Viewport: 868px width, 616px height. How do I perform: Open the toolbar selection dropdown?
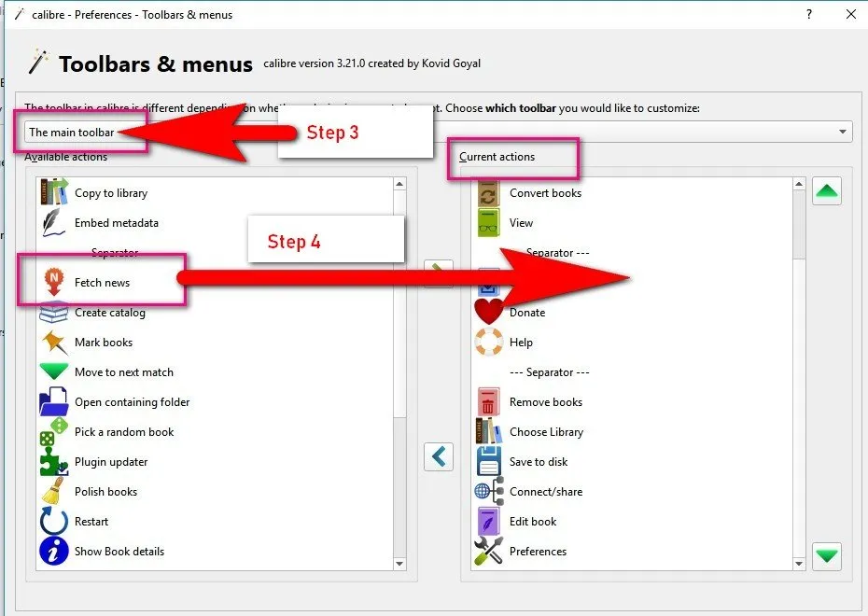[438, 132]
